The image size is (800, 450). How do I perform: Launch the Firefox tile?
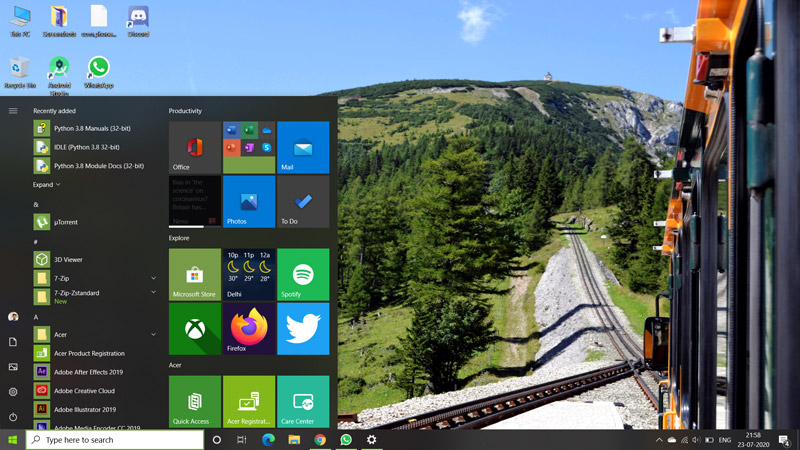pos(249,329)
